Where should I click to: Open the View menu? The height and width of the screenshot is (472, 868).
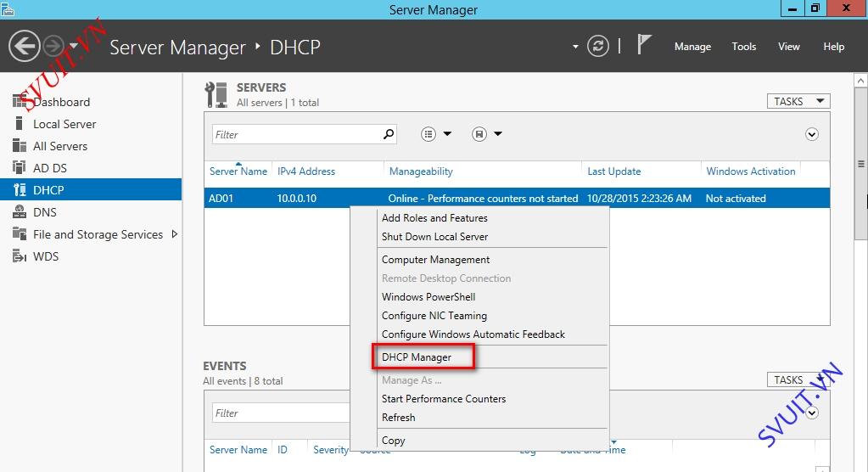pos(789,47)
